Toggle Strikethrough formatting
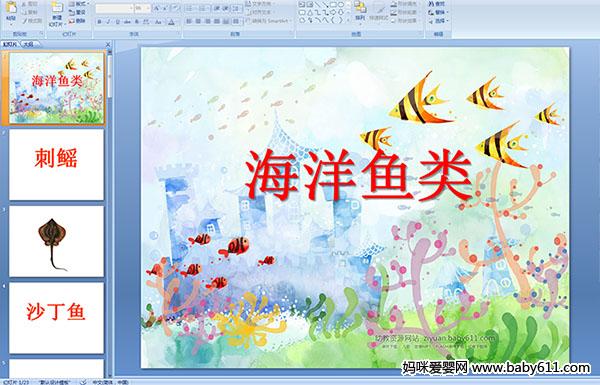This screenshot has height=385, width=600. [127, 22]
